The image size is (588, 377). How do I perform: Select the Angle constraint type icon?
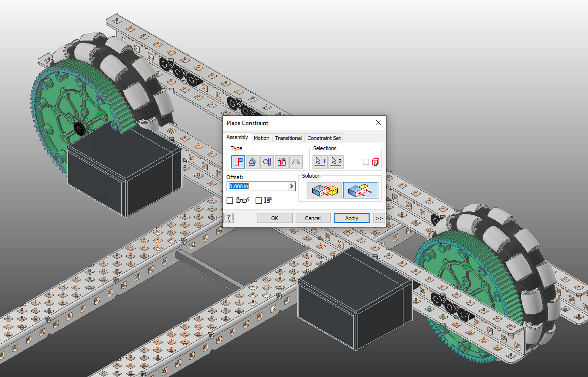(x=252, y=162)
